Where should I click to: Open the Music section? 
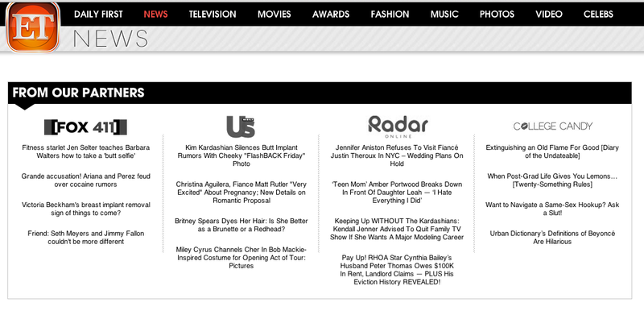click(x=444, y=14)
